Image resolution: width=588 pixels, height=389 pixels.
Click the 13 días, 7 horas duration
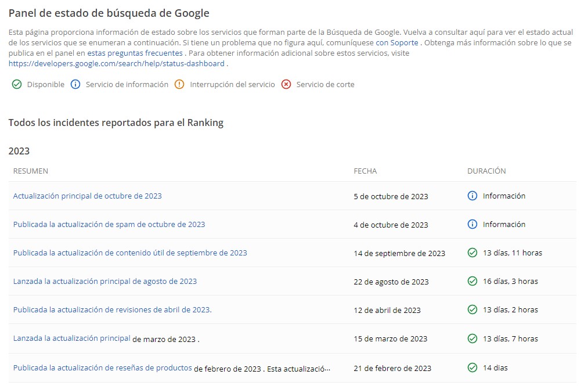[510, 338]
